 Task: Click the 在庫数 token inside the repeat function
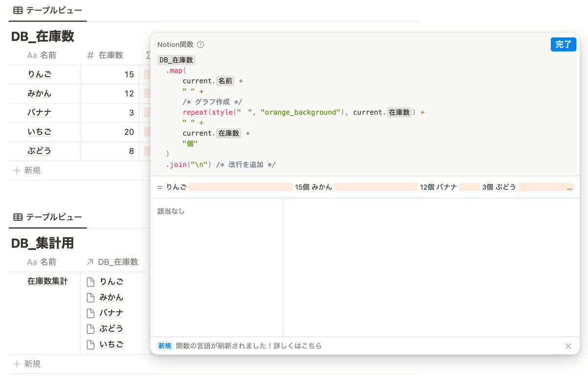coord(399,112)
